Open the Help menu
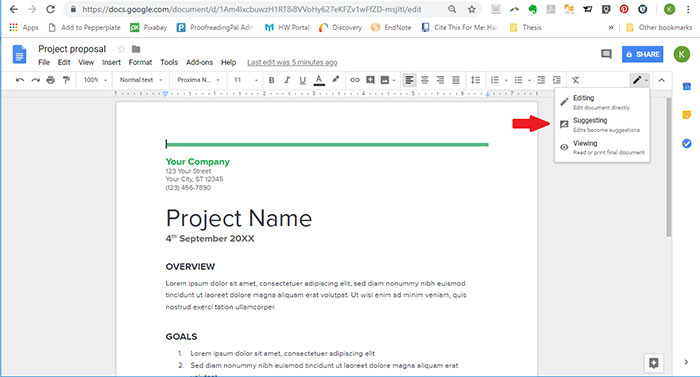 228,63
